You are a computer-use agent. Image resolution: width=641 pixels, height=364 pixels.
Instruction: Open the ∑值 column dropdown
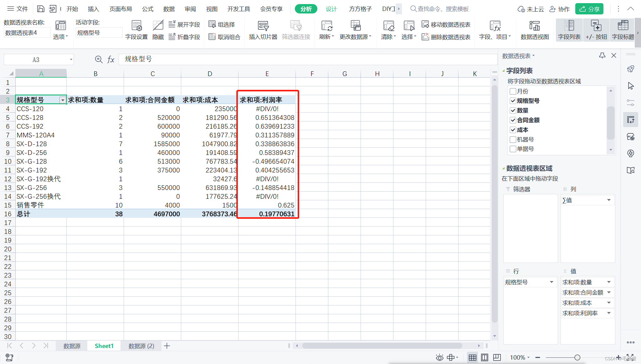pos(609,200)
